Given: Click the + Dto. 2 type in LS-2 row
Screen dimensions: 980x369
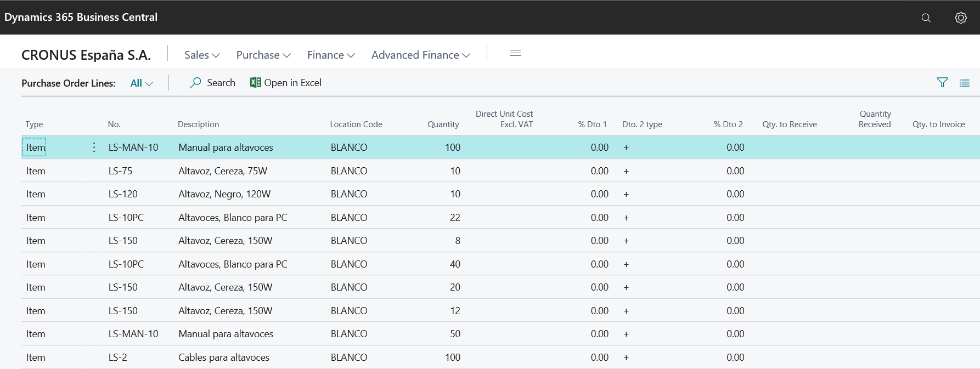Looking at the screenshot, I should (x=626, y=357).
